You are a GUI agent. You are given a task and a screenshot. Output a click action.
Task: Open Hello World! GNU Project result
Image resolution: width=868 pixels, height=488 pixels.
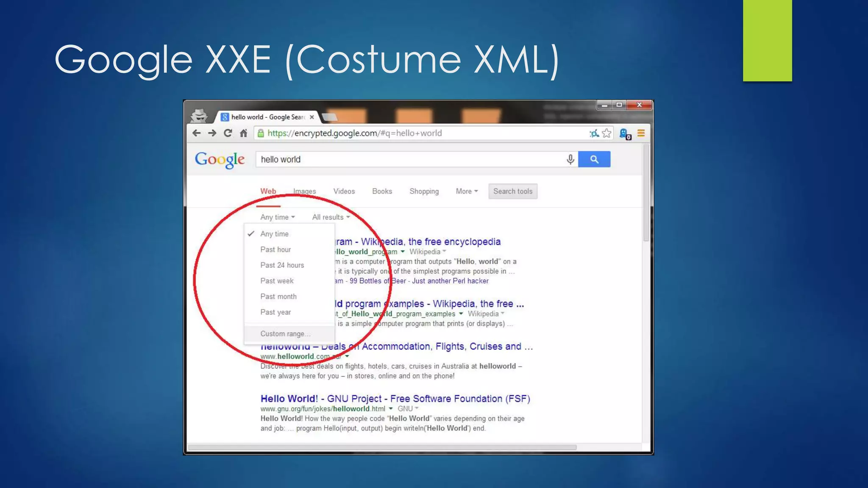[395, 399]
